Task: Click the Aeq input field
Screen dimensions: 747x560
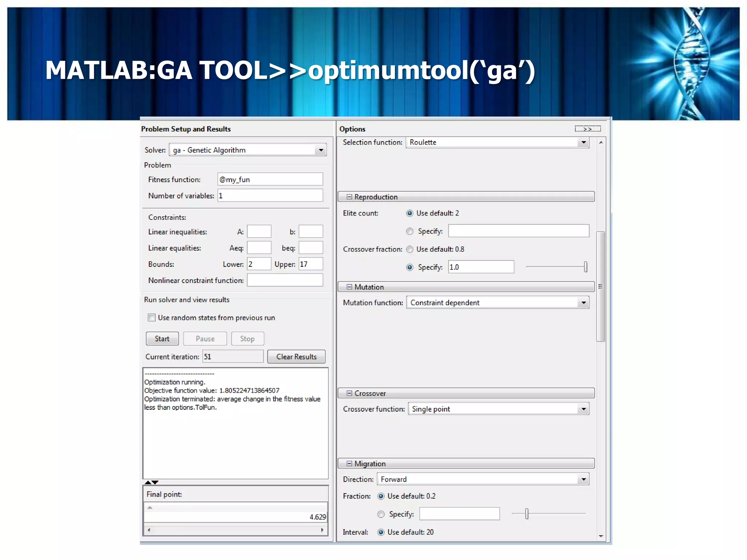Action: pyautogui.click(x=259, y=248)
